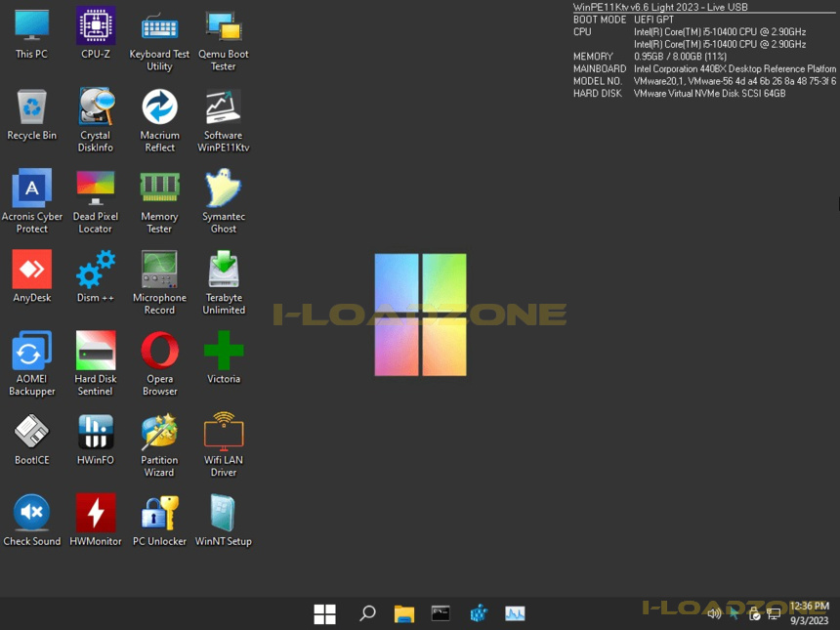840x630 pixels.
Task: Open Check Sound utility
Action: (x=31, y=521)
